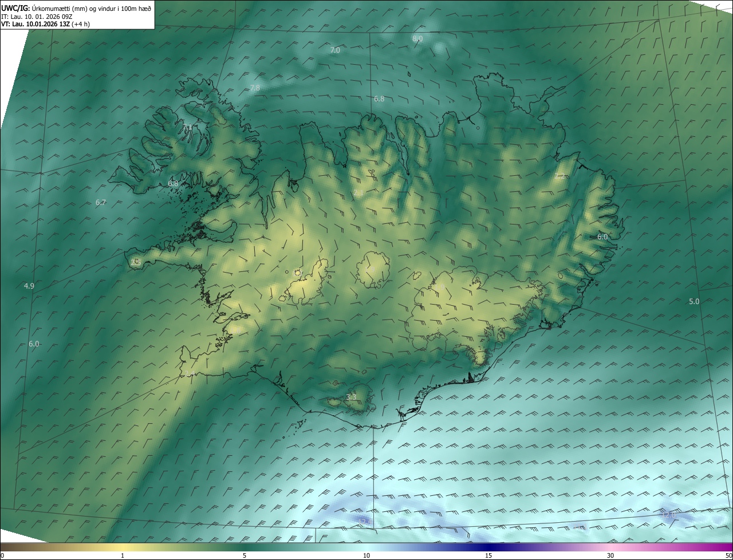
Task: Click the 4.9 value label on the map
Action: click(29, 286)
